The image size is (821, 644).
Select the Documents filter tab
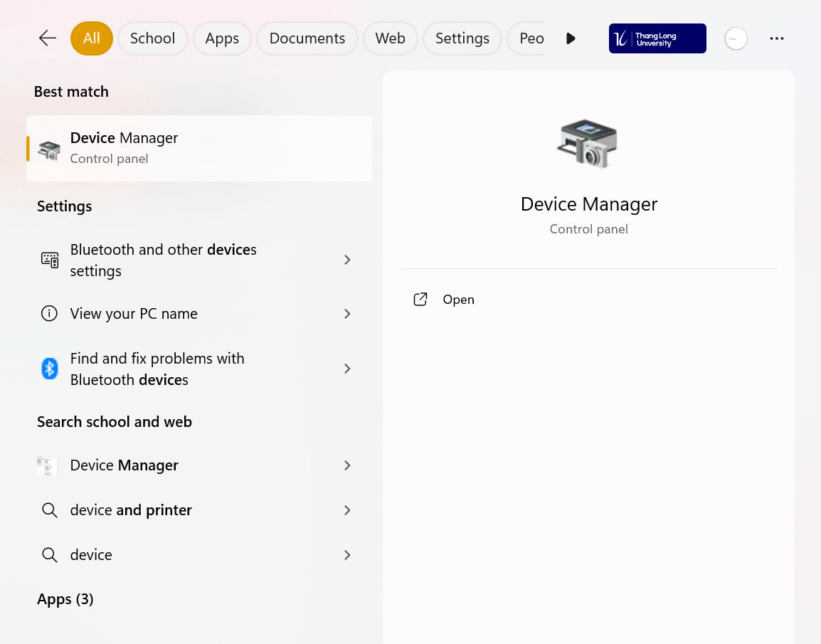(307, 38)
